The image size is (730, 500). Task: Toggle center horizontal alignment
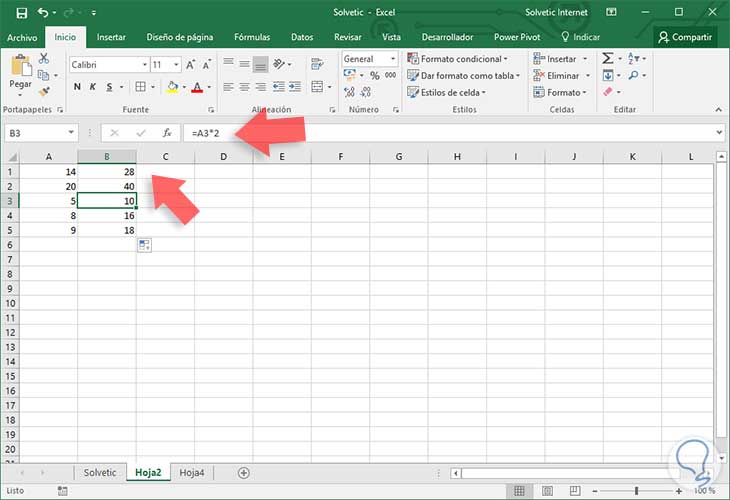click(x=244, y=87)
